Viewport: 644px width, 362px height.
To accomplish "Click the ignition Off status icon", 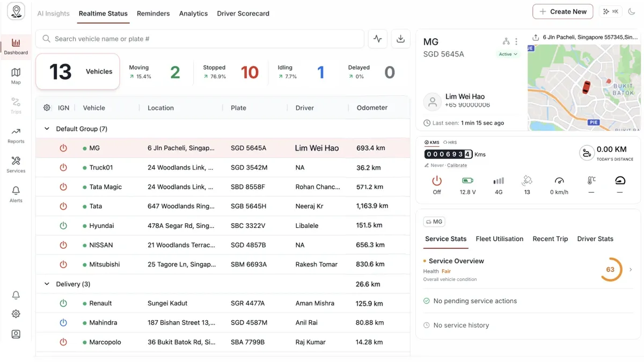I will pos(437,181).
